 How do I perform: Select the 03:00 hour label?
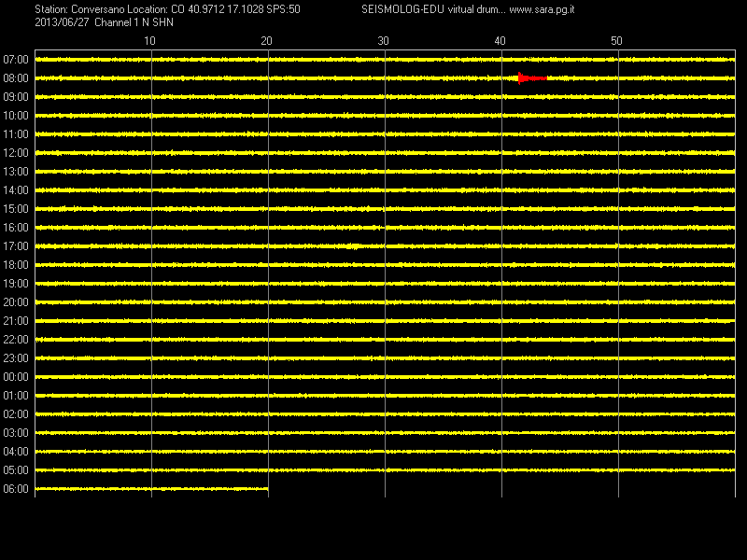pos(16,433)
